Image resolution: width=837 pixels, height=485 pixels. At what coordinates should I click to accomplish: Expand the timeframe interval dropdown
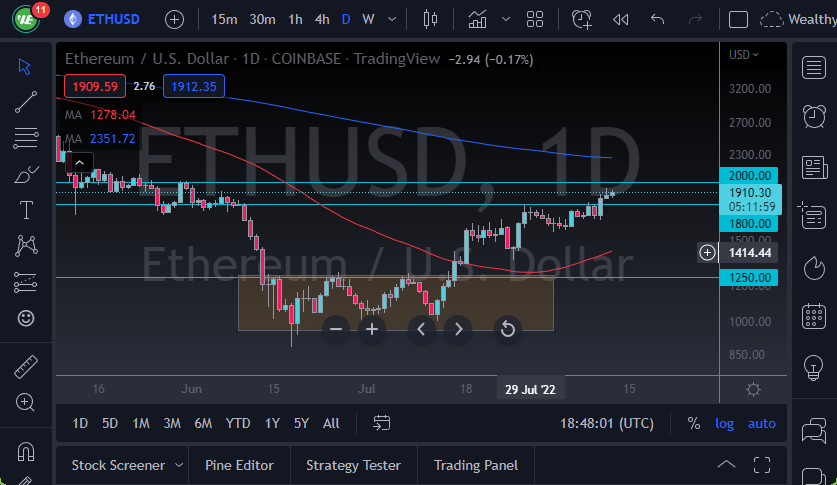click(x=392, y=20)
